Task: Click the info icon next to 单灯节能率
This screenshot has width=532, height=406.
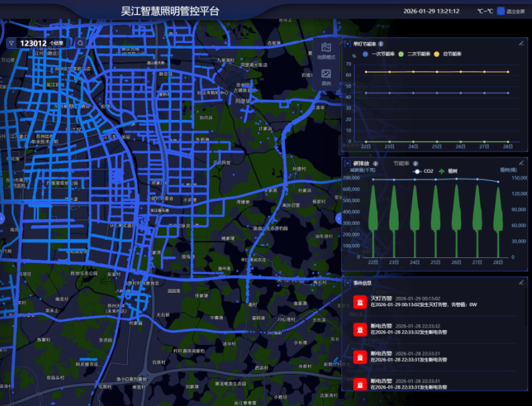Action: pos(381,44)
